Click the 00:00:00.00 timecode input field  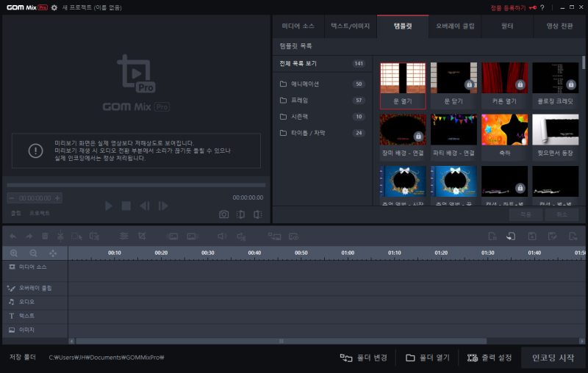35,198
